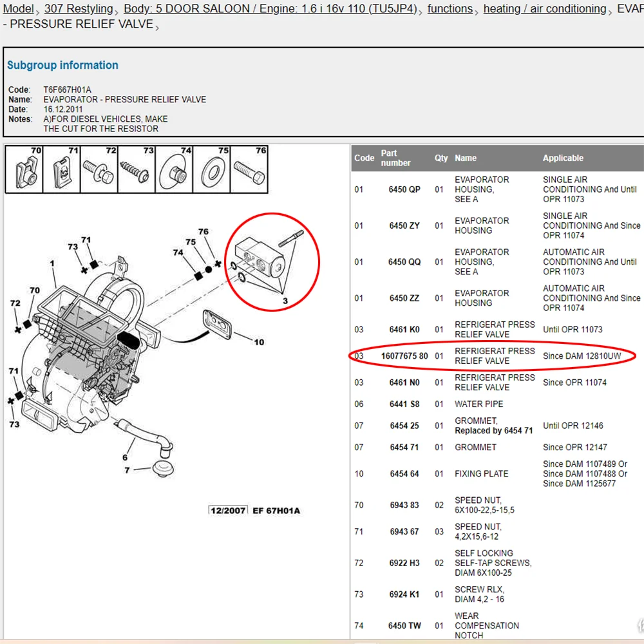
Task: Select part number 16077675 80
Action: [404, 355]
